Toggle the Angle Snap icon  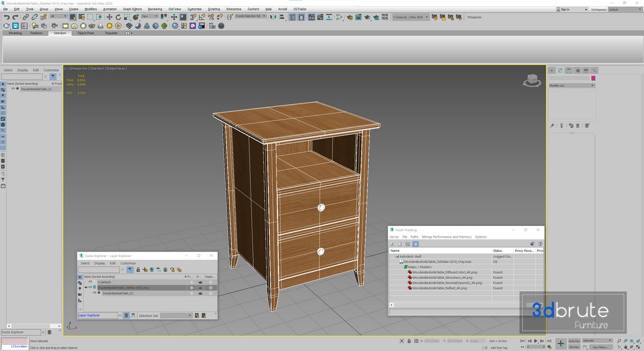click(x=202, y=17)
